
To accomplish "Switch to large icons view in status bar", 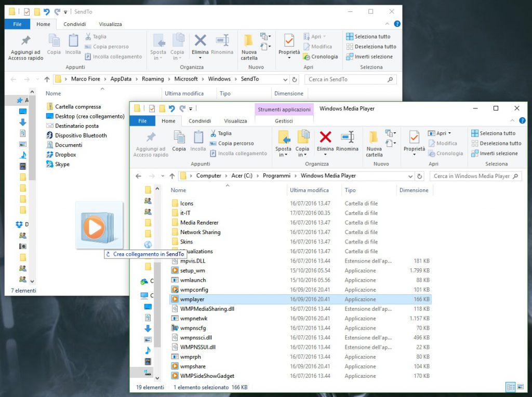I will 521,387.
